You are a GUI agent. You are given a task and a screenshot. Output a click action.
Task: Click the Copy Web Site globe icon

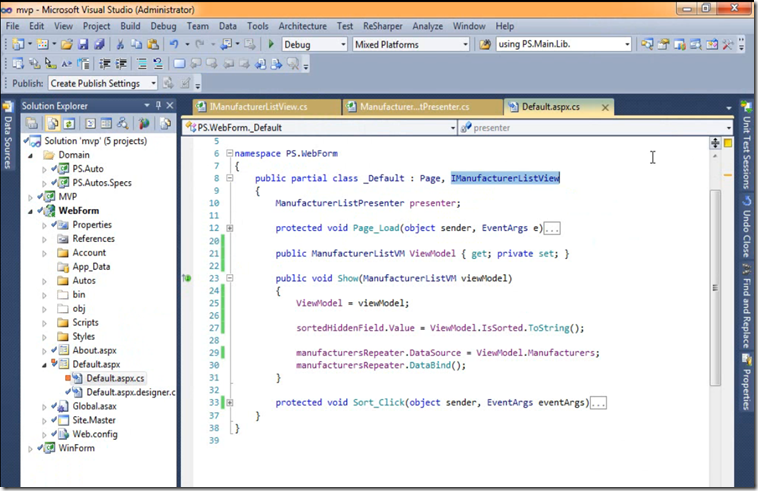[x=144, y=124]
